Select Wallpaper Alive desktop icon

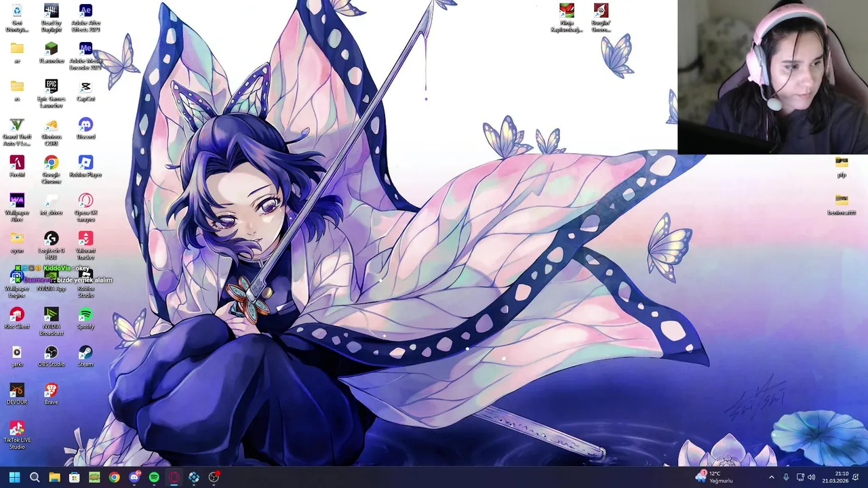click(17, 207)
